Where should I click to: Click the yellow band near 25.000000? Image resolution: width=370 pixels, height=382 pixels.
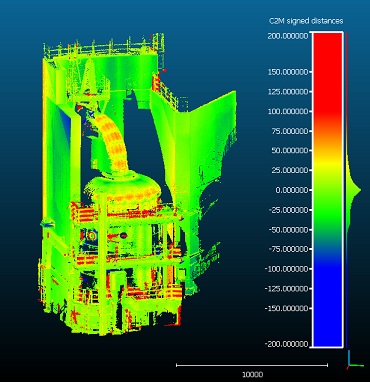tap(328, 168)
